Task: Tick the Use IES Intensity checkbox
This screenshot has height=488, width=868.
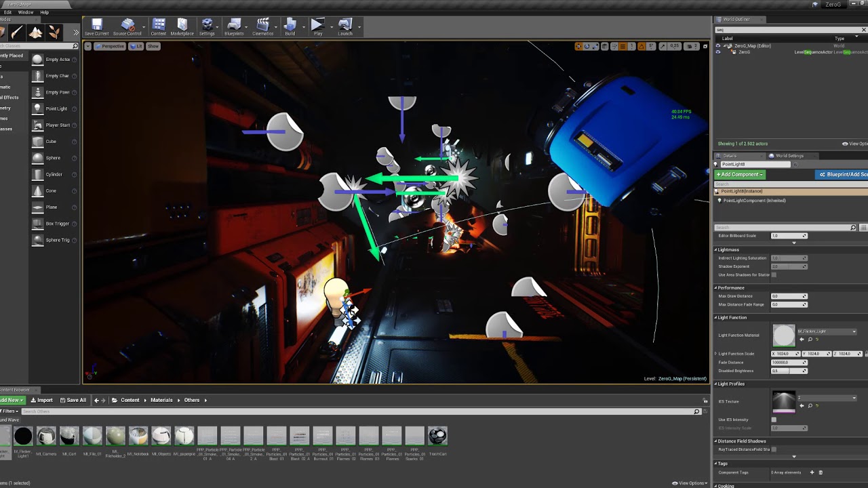Action: click(x=774, y=420)
